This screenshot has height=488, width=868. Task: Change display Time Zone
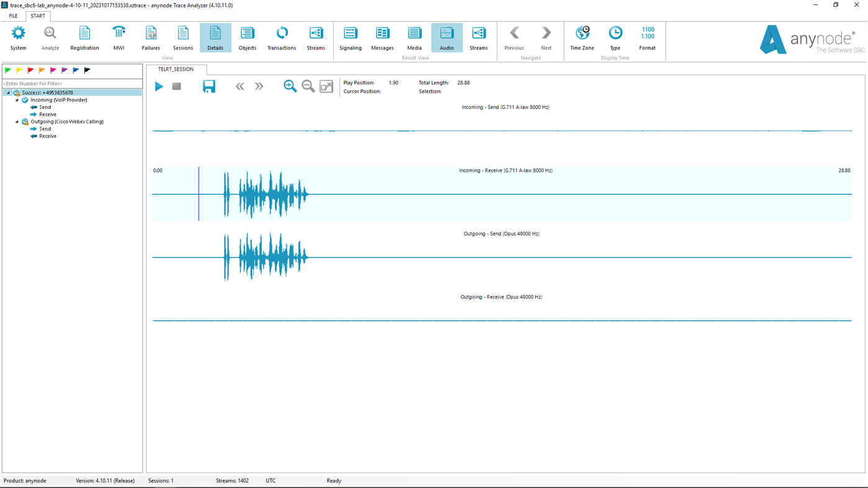click(581, 37)
